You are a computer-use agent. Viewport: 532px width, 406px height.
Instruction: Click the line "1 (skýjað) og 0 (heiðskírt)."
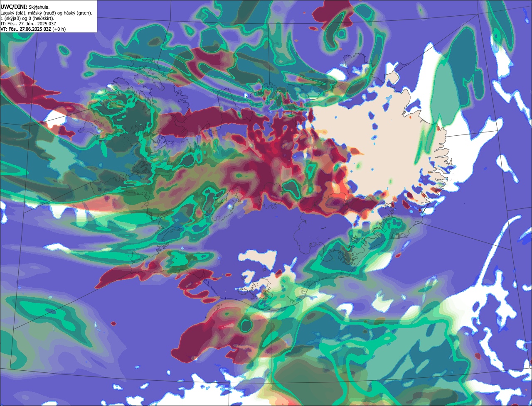[27, 18]
